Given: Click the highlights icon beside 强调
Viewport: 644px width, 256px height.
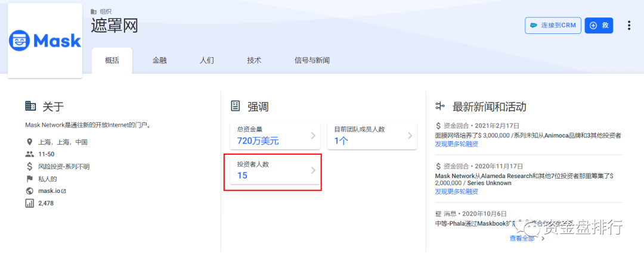Looking at the screenshot, I should (235, 107).
